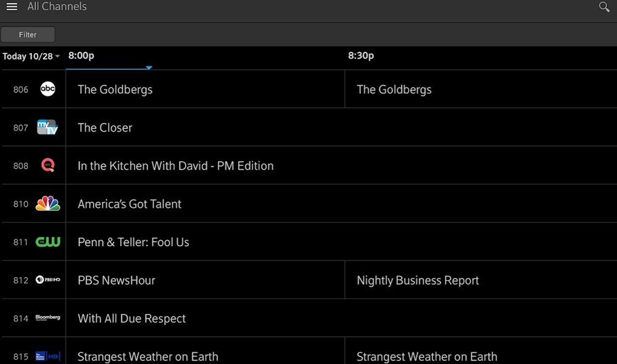
Task: Select the CW channel logo
Action: pyautogui.click(x=48, y=242)
